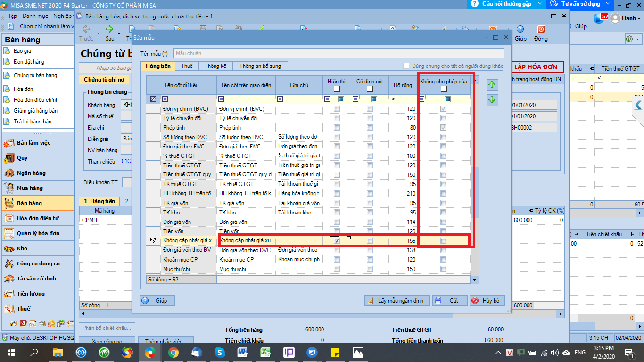This screenshot has width=644, height=362.
Task: Open File Explorer from the taskbar
Action: click(x=58, y=352)
